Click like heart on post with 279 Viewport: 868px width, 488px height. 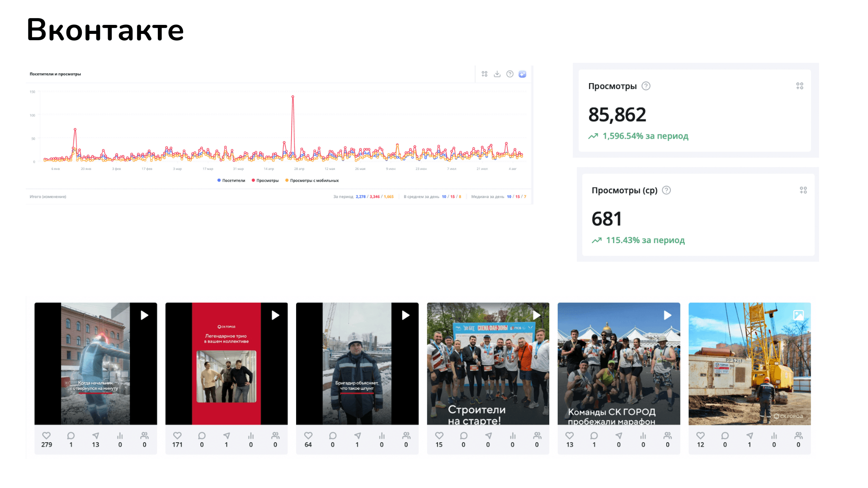pos(47,436)
